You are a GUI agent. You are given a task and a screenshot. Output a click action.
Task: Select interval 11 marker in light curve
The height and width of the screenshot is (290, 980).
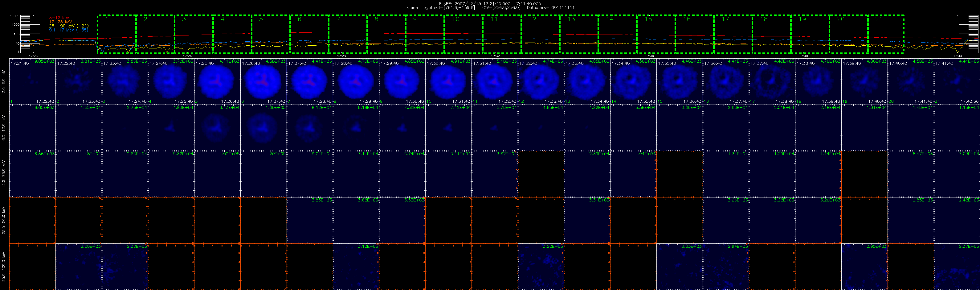click(494, 19)
